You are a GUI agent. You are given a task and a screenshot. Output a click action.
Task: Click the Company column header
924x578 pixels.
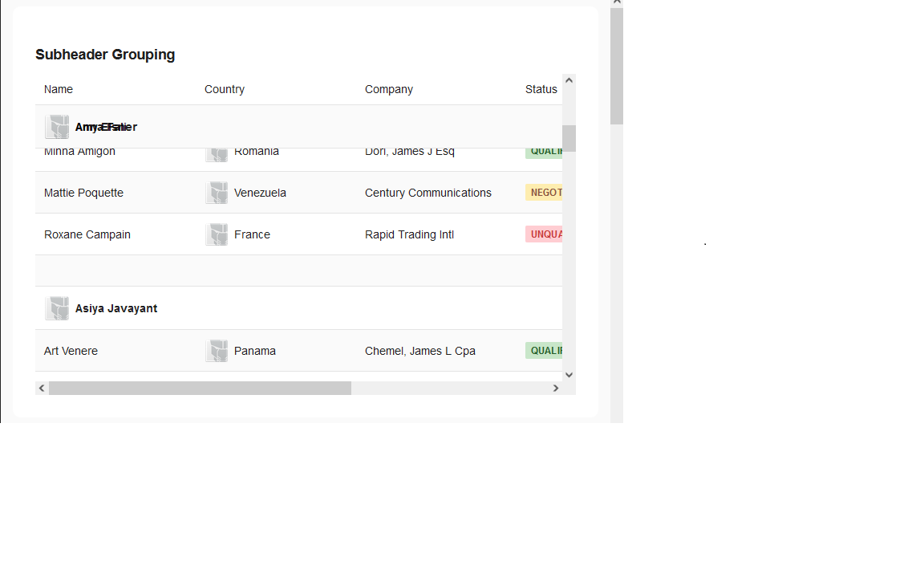click(x=389, y=89)
